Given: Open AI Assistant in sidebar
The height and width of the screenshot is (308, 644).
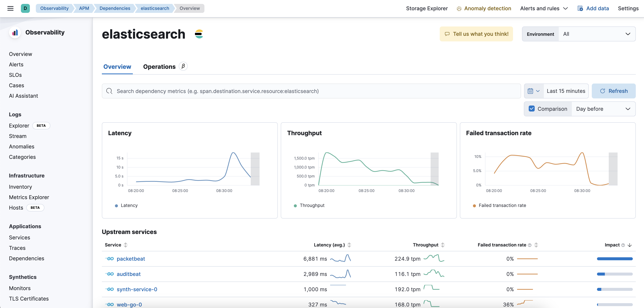Looking at the screenshot, I should [24, 96].
